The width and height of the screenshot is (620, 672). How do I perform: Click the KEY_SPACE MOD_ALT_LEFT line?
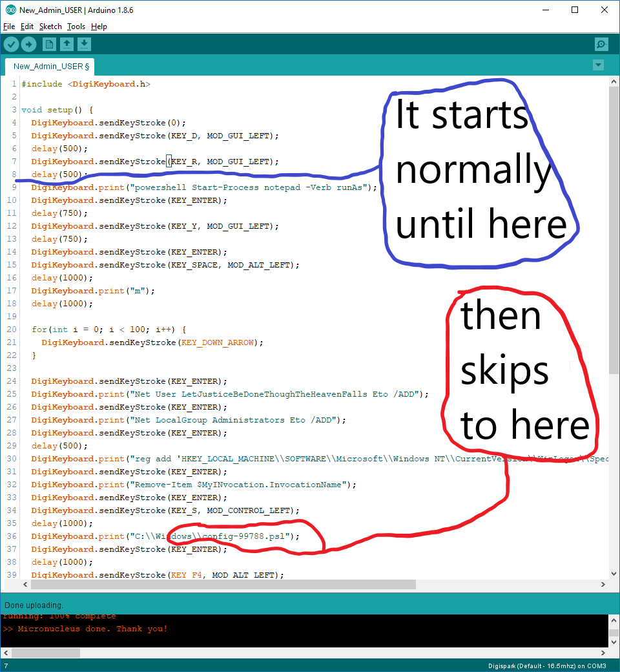(165, 265)
